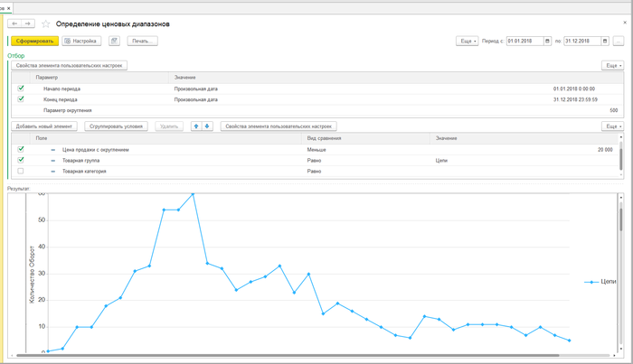Click Добавить новый элемент button
Image resolution: width=633 pixels, height=364 pixels.
pos(45,126)
